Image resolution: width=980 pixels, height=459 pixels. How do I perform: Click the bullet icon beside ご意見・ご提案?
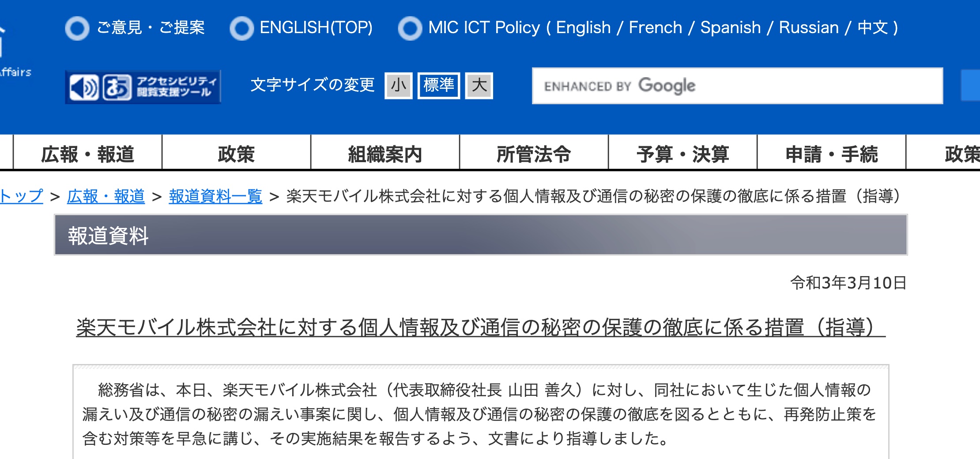[x=77, y=28]
